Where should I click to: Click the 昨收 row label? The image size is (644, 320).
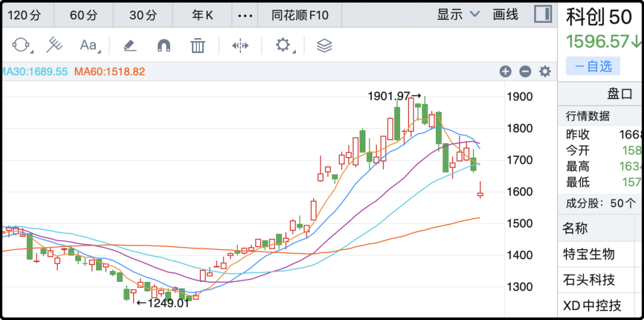[578, 134]
